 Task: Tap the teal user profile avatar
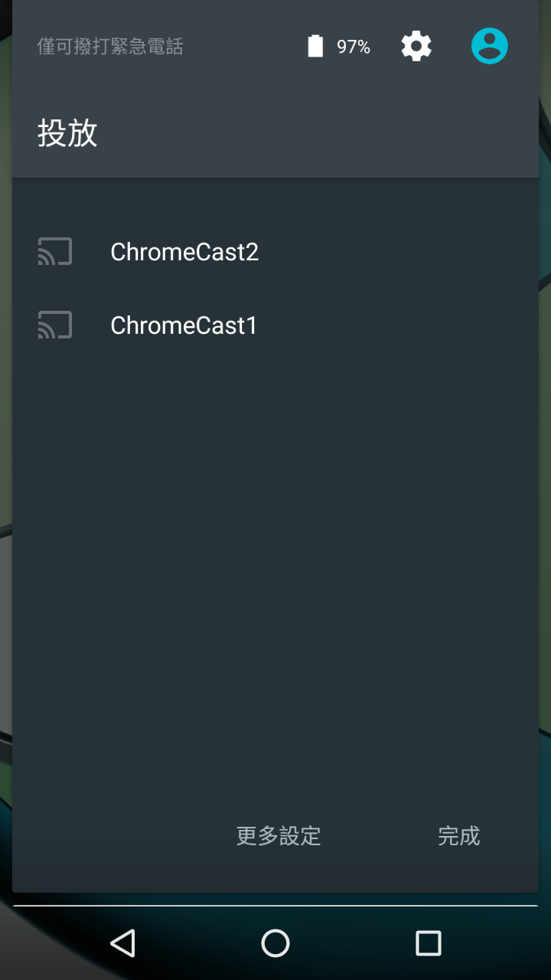coord(490,46)
